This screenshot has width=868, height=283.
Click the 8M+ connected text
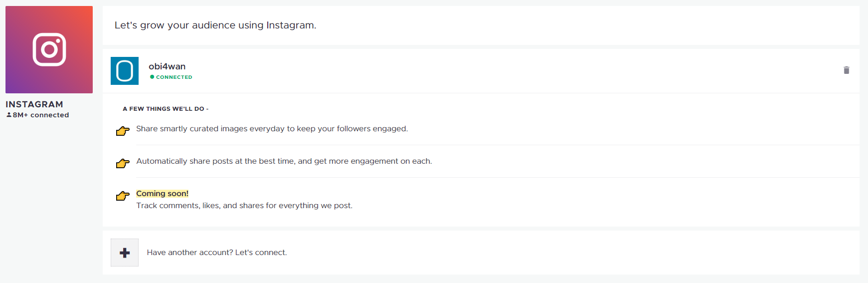(x=41, y=115)
